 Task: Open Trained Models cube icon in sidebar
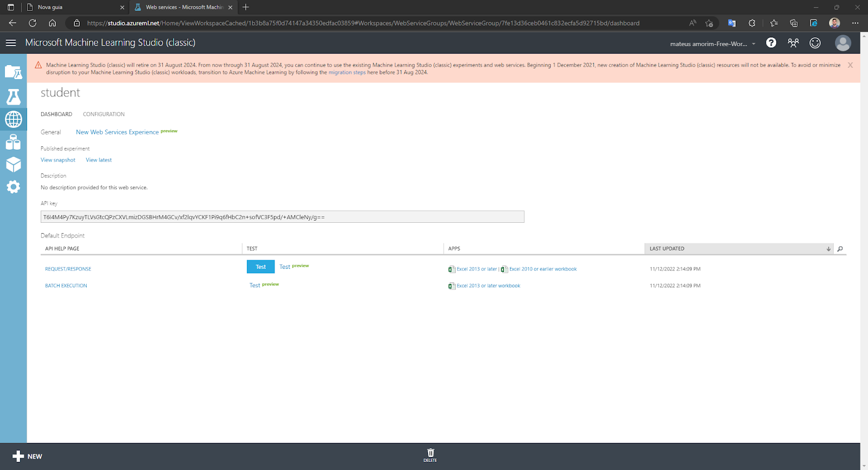pyautogui.click(x=13, y=165)
